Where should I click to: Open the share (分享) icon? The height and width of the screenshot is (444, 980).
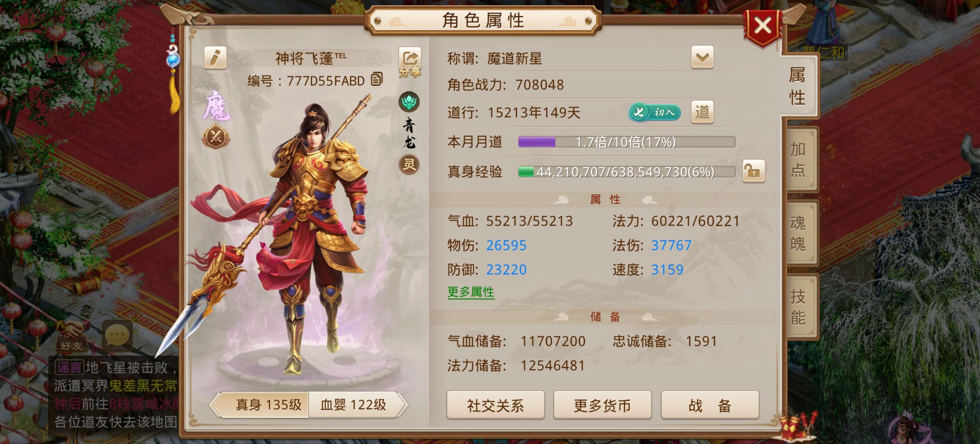click(410, 63)
